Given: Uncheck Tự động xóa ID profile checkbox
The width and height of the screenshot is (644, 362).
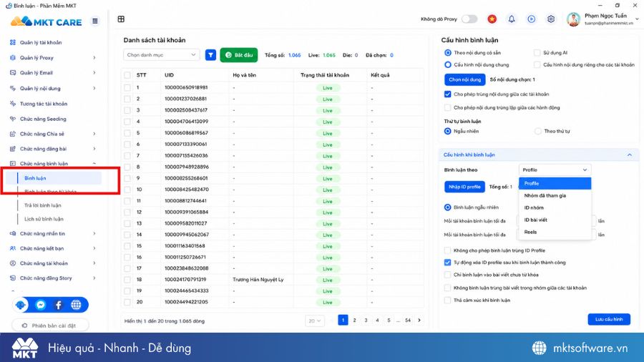Looking at the screenshot, I should click(x=447, y=263).
